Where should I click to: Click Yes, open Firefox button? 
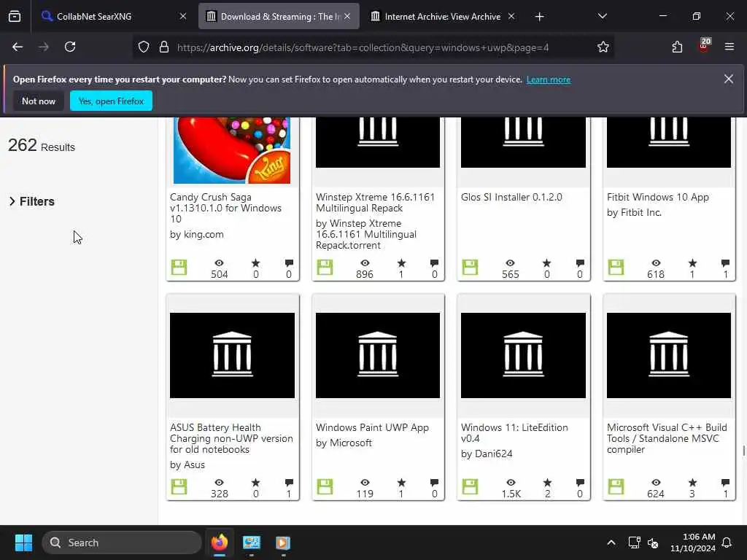pos(111,101)
